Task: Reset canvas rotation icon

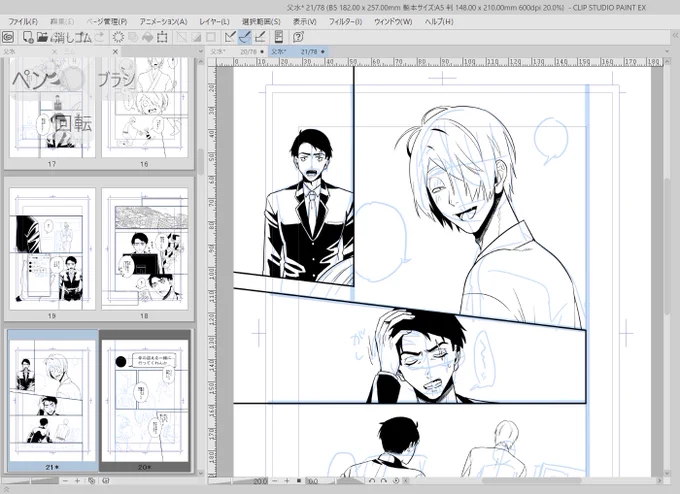Action: [x=396, y=481]
